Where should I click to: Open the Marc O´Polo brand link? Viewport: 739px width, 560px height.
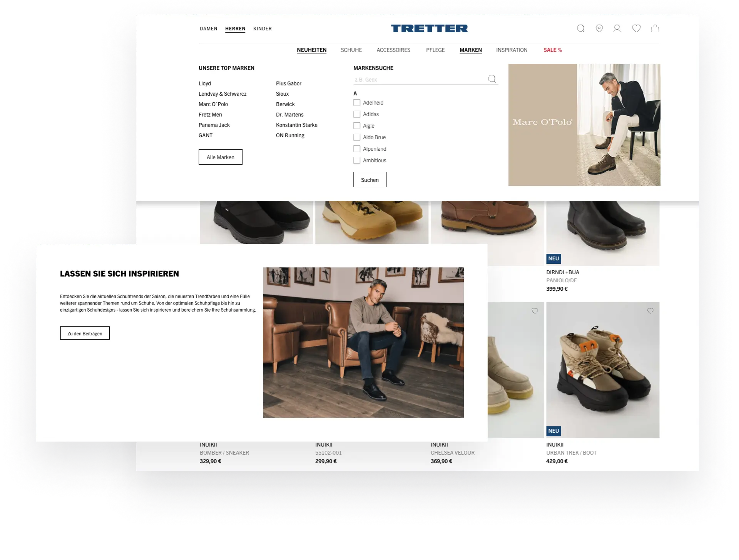pyautogui.click(x=213, y=104)
